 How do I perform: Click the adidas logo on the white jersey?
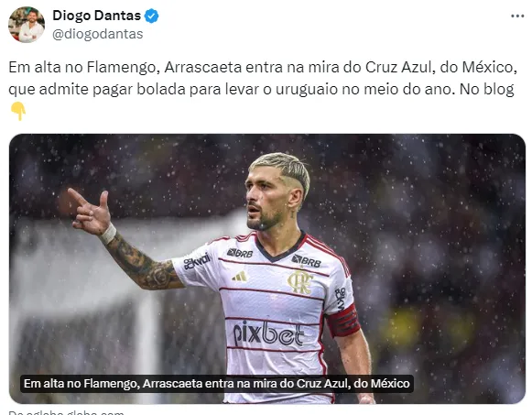click(240, 277)
